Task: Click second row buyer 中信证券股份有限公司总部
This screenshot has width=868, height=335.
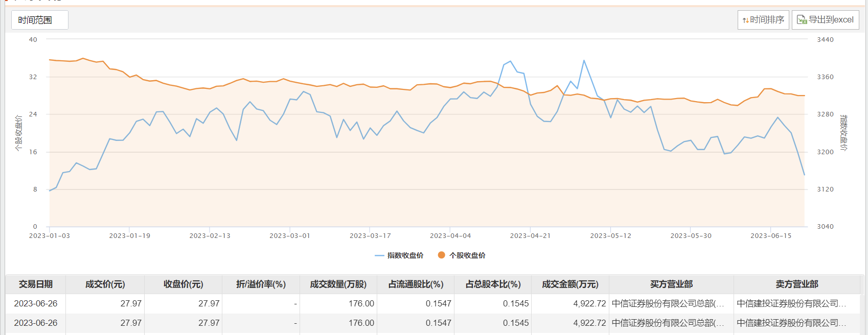Action: point(668,323)
